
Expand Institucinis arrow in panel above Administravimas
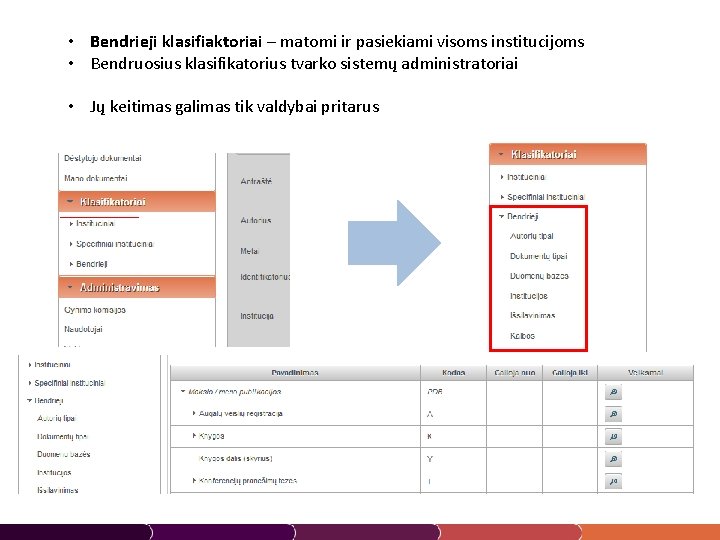click(x=71, y=224)
